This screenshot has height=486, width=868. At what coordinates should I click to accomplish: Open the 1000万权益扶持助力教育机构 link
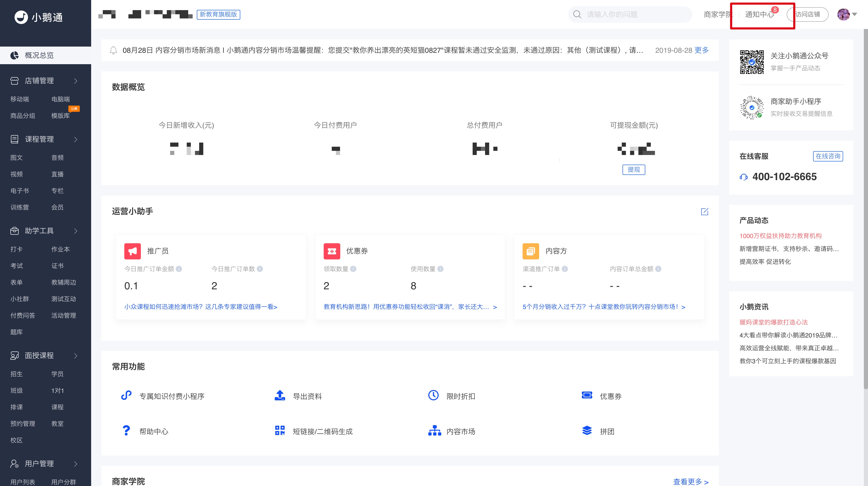(780, 236)
